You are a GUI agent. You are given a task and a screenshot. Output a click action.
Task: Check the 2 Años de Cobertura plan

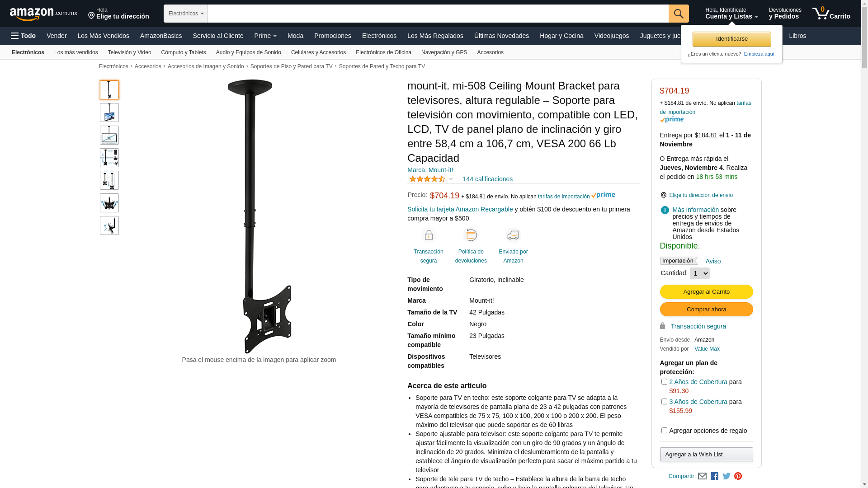(x=664, y=382)
